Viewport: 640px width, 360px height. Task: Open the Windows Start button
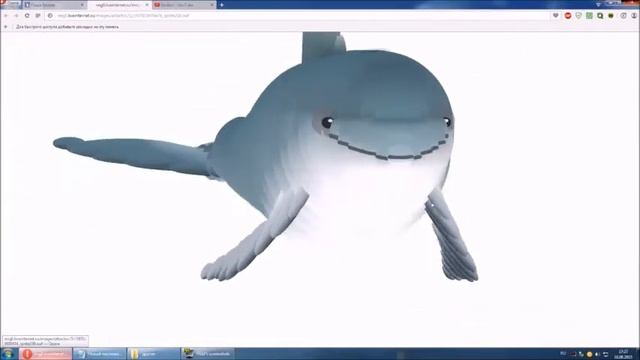coord(8,354)
